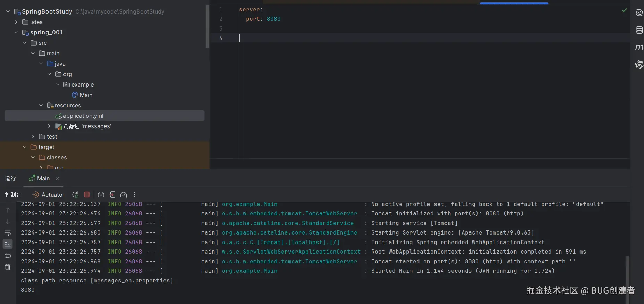Close the Main run tab
The height and width of the screenshot is (304, 644).
57,179
